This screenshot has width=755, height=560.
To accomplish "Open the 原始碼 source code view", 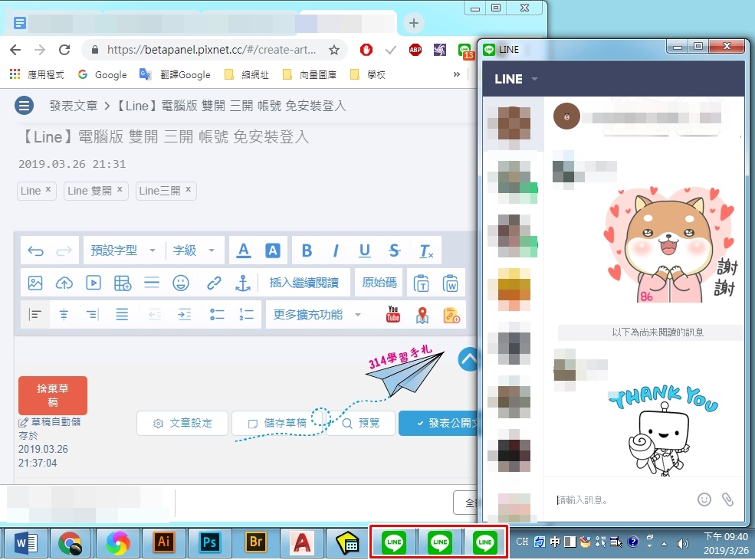I will pyautogui.click(x=379, y=283).
